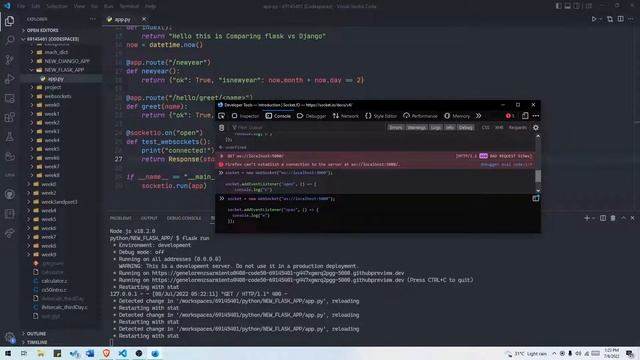Open the Docker view in the activity bar
640x360 pixels.
[9, 156]
